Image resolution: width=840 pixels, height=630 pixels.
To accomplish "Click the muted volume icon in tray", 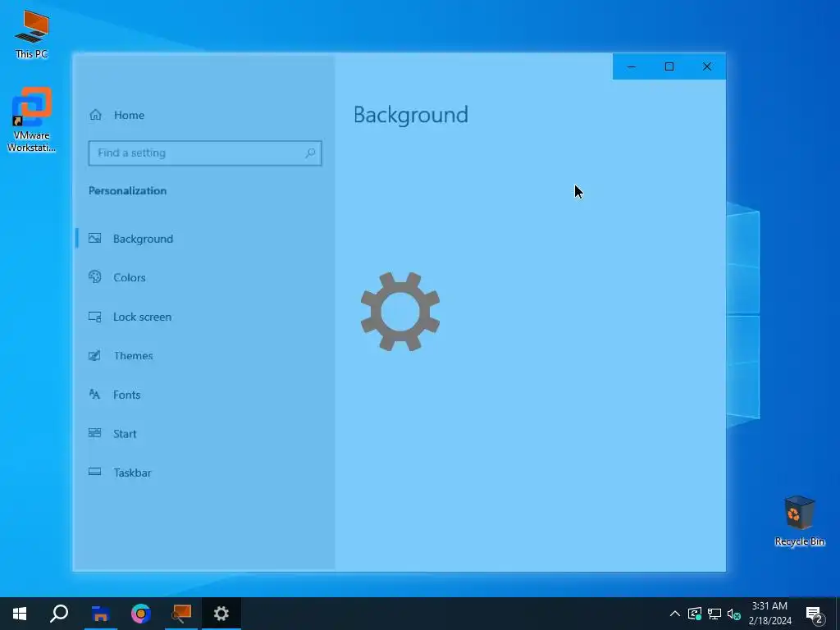I will coord(734,614).
